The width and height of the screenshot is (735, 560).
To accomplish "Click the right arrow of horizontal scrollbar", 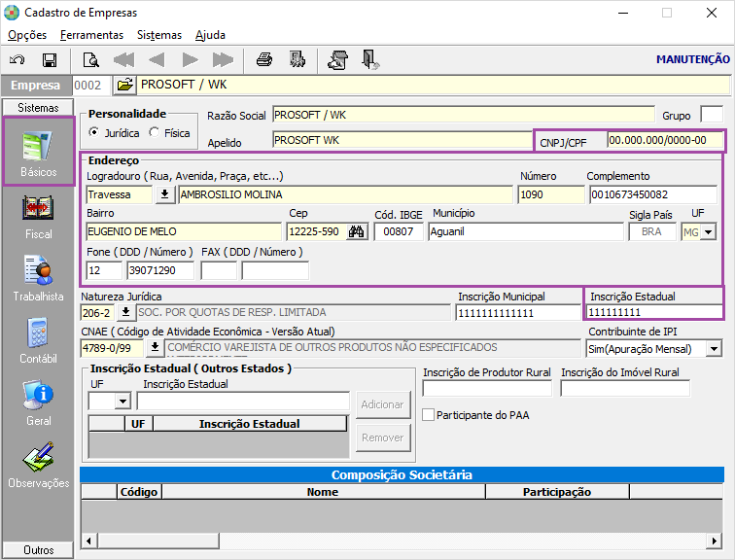I will pyautogui.click(x=714, y=541).
